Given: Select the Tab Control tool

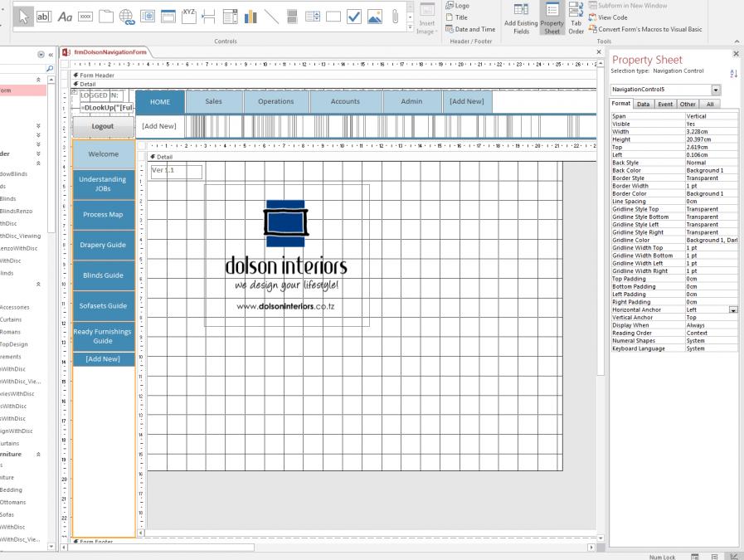Looking at the screenshot, I should pos(106,17).
